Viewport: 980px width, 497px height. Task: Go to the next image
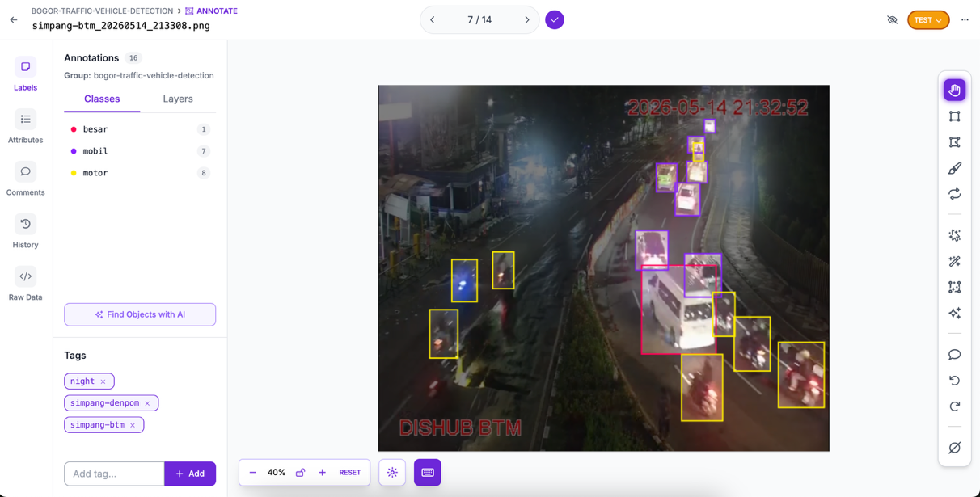tap(527, 20)
